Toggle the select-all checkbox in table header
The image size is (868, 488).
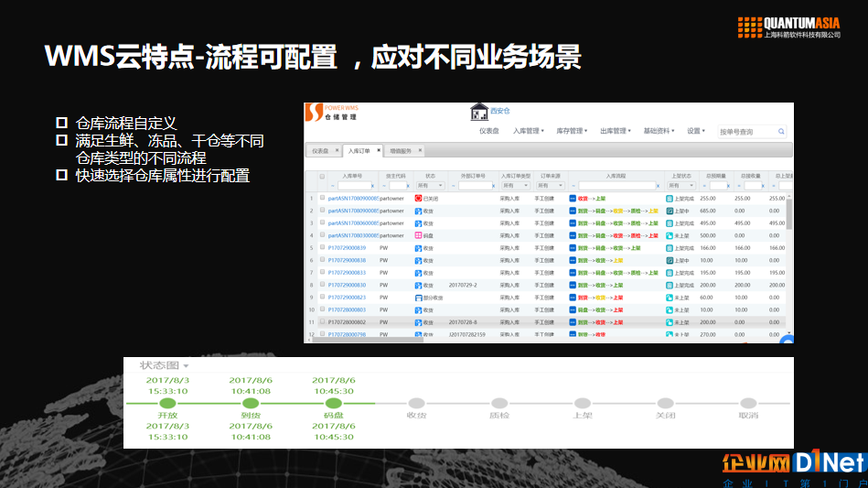coord(322,176)
